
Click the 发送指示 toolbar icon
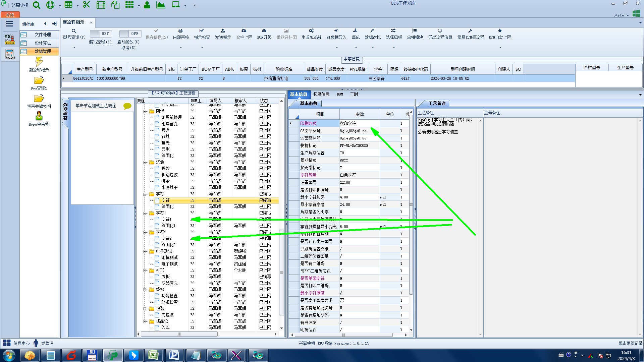(x=223, y=31)
